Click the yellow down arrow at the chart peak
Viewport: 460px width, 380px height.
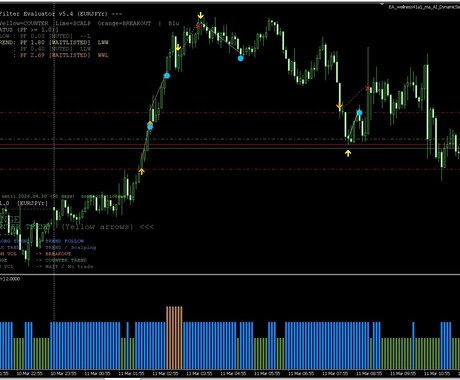tap(200, 16)
